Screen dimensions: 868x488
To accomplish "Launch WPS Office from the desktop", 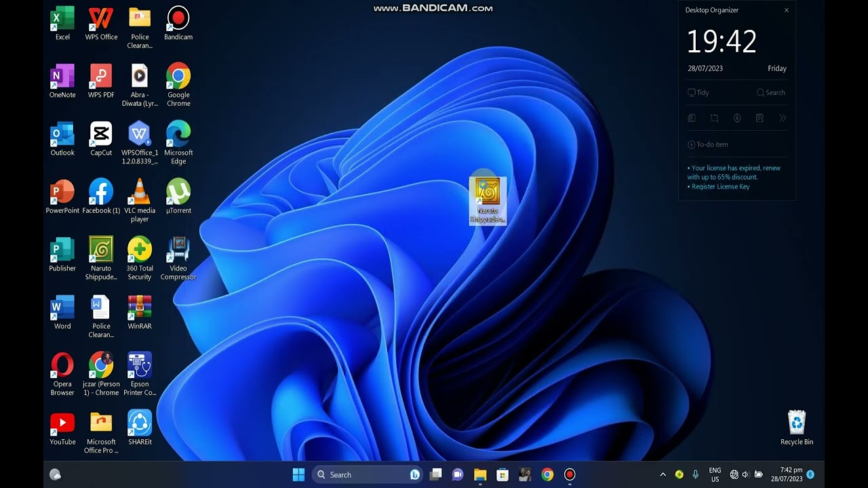I will pyautogui.click(x=101, y=24).
